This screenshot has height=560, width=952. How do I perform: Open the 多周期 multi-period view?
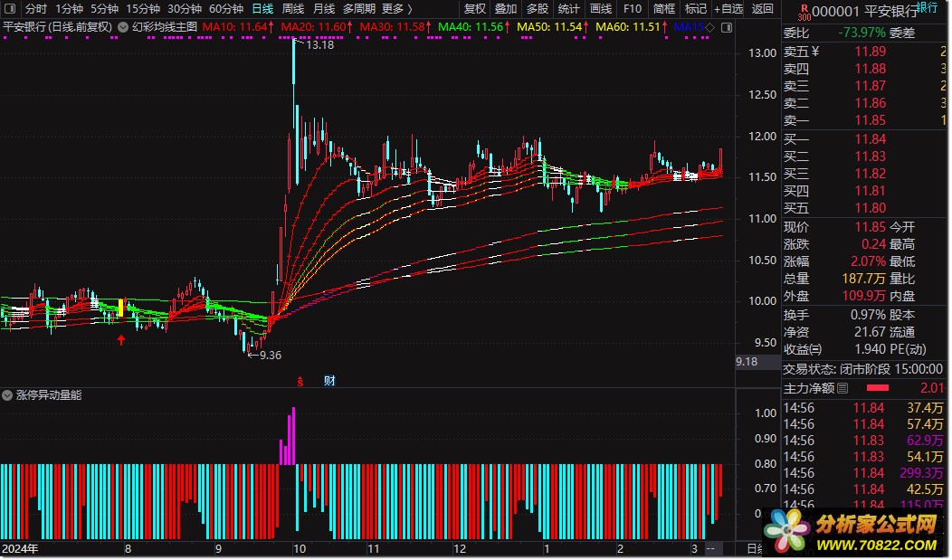point(359,8)
